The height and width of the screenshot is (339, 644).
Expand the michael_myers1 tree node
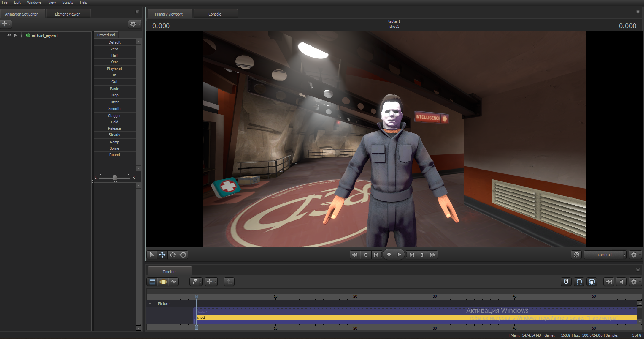click(x=22, y=36)
